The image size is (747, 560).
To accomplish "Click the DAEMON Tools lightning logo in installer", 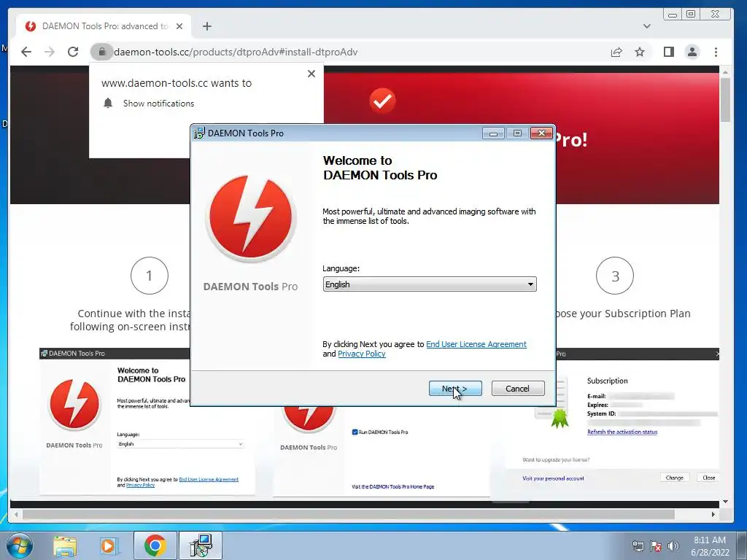I will pos(251,219).
